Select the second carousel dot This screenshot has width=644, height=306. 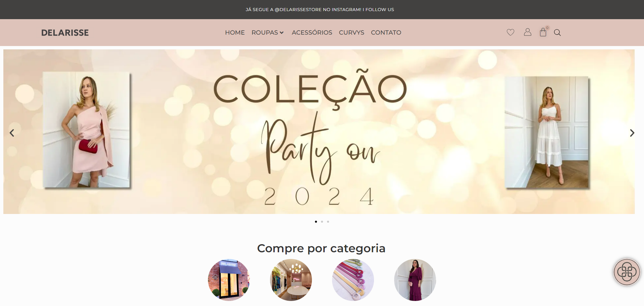click(322, 222)
